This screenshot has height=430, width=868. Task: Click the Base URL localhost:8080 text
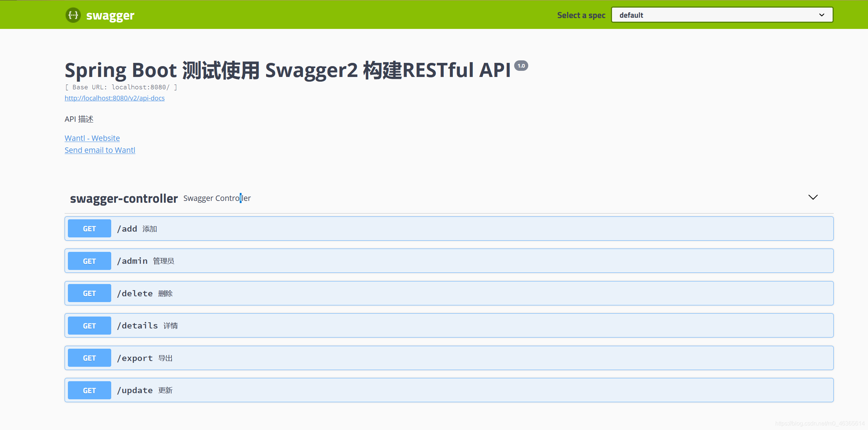click(x=121, y=87)
